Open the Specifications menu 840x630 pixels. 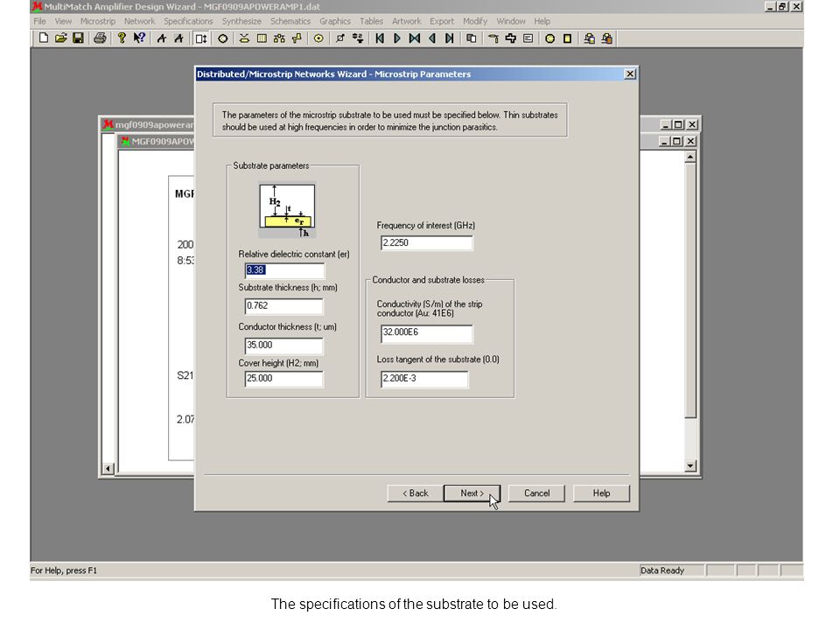coord(189,21)
